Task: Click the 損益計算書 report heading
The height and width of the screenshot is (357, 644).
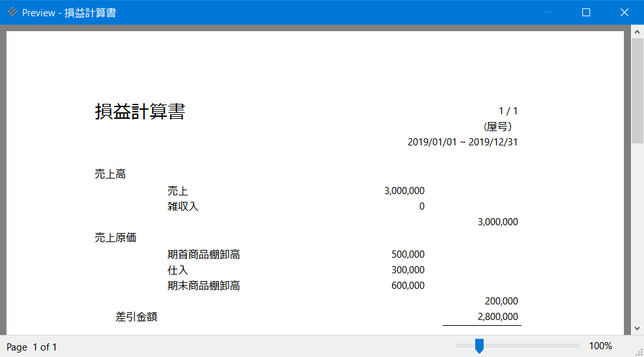Action: point(140,112)
